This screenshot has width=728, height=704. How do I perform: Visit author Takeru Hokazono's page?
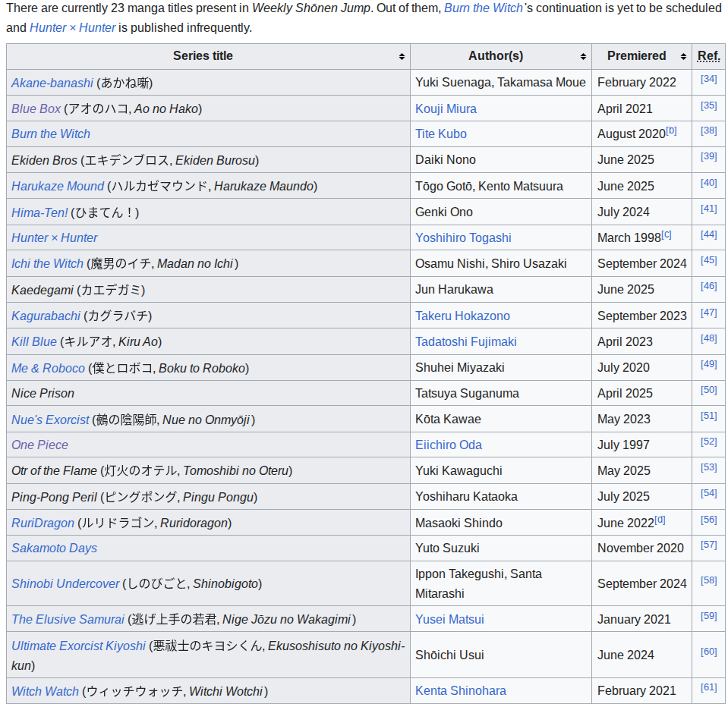pyautogui.click(x=462, y=316)
